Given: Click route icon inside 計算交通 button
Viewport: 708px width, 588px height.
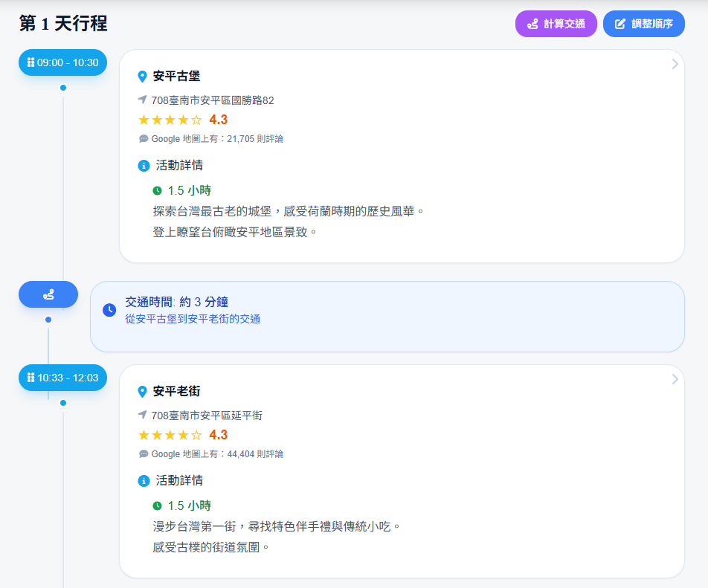Looking at the screenshot, I should (532, 24).
